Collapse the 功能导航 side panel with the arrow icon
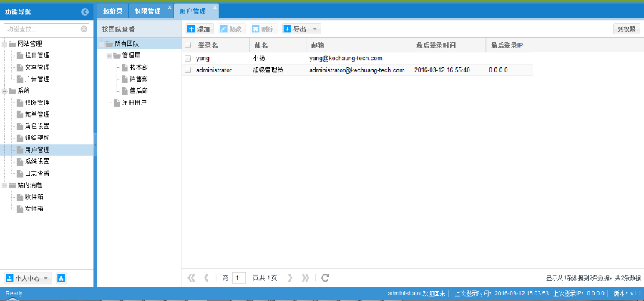The width and height of the screenshot is (644, 301). pyautogui.click(x=85, y=12)
